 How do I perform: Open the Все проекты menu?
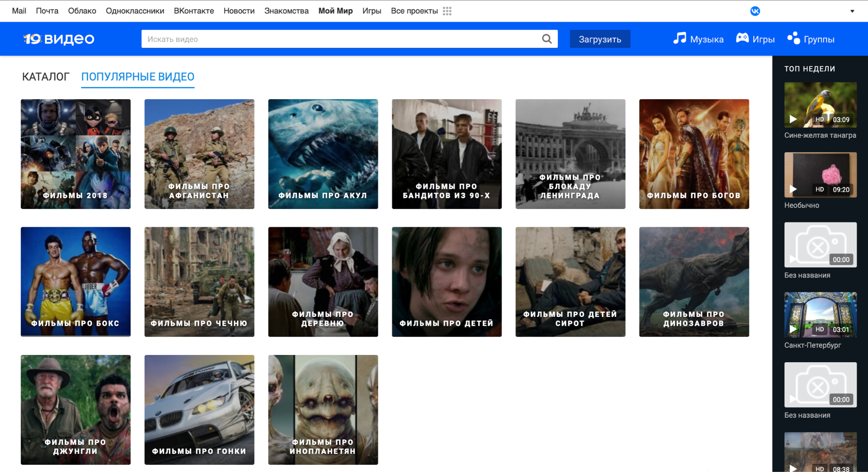(x=414, y=11)
